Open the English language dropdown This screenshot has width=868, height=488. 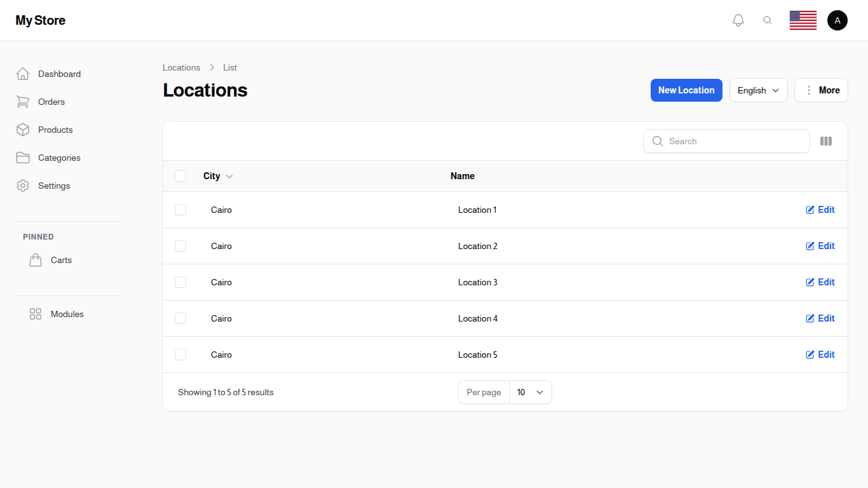pyautogui.click(x=758, y=90)
